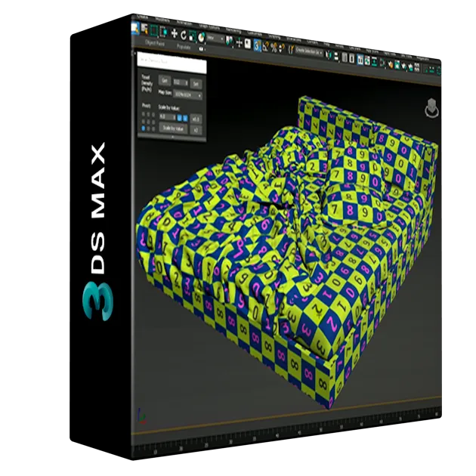Activate the Select and Place tool

[201, 38]
